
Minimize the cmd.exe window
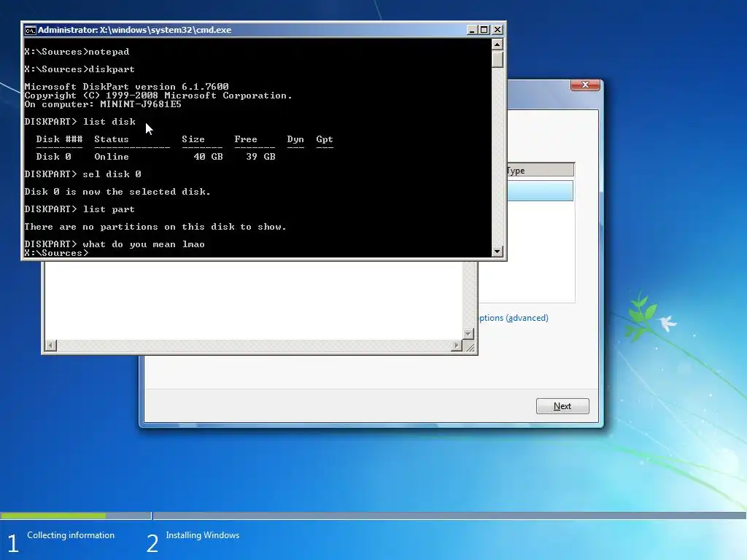tap(472, 30)
